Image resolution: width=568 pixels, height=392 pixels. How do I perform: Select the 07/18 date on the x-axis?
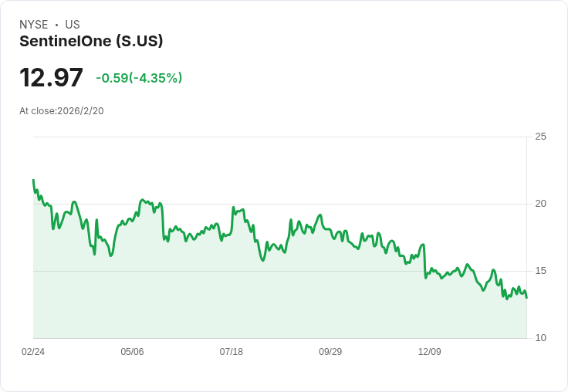(x=232, y=352)
